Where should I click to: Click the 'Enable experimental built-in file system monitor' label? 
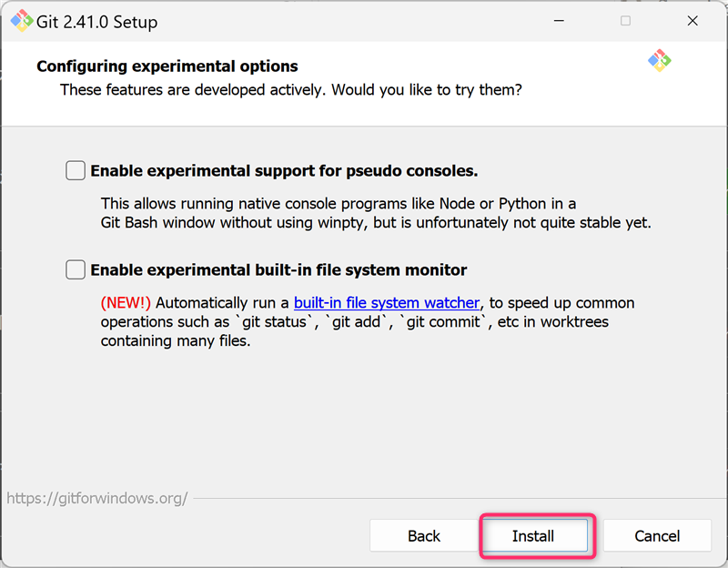coord(278,269)
